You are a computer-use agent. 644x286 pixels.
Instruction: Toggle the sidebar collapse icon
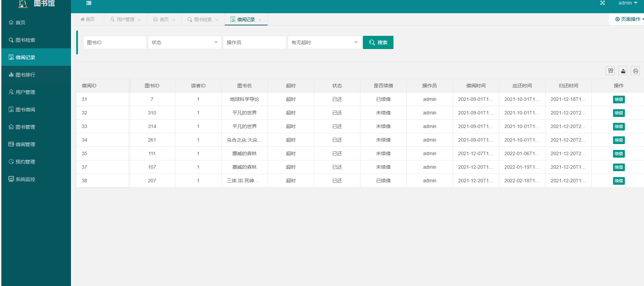[x=89, y=3]
